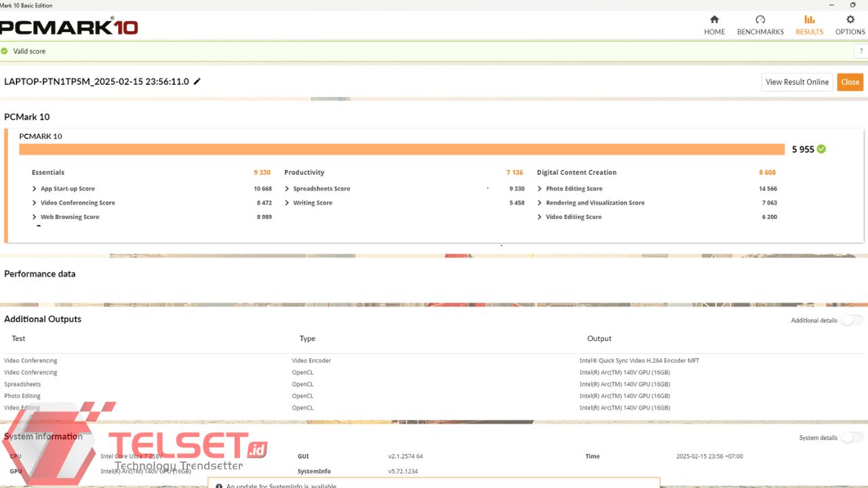Image resolution: width=868 pixels, height=488 pixels.
Task: Click the View Result Online button
Action: coord(797,82)
